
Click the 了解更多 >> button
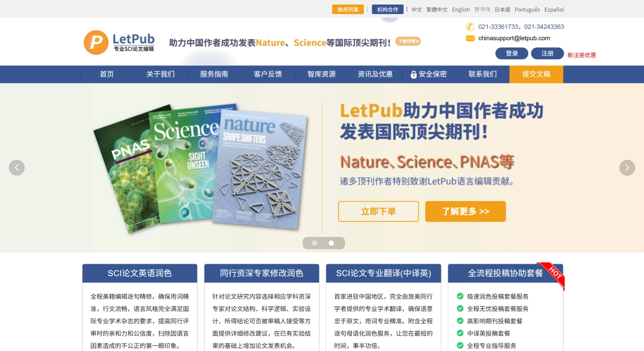tap(465, 211)
